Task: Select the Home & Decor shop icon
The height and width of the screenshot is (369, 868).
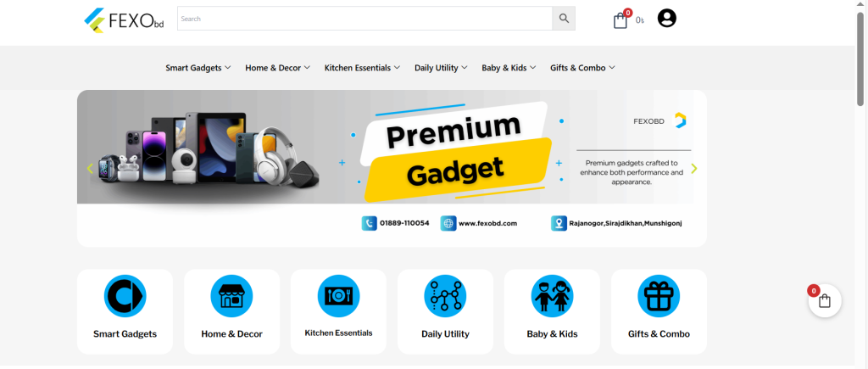Action: pyautogui.click(x=231, y=296)
